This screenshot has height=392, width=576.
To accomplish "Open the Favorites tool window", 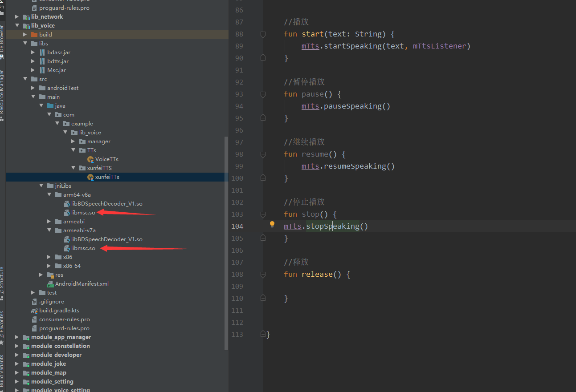I will (2, 328).
